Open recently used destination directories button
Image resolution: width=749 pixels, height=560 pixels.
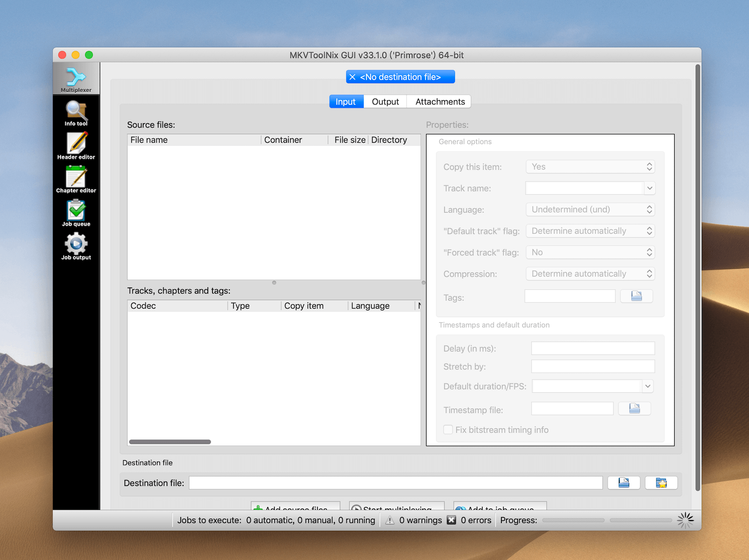(661, 483)
